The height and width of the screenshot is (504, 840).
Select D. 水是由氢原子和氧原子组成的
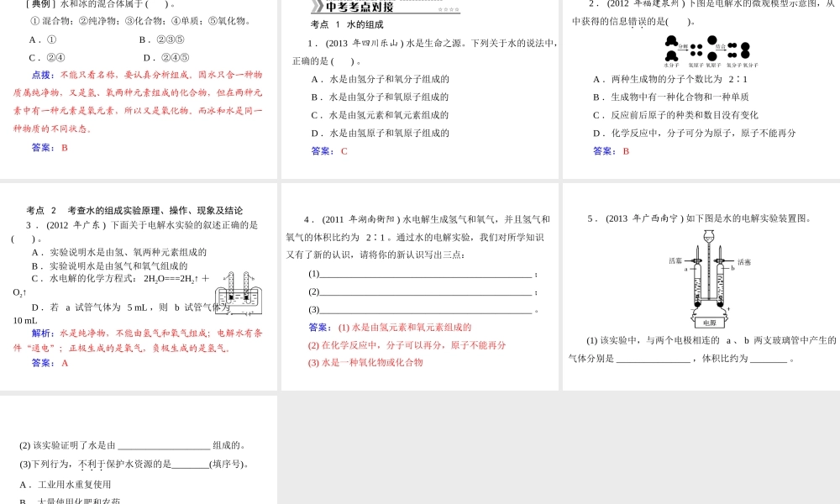pos(380,134)
